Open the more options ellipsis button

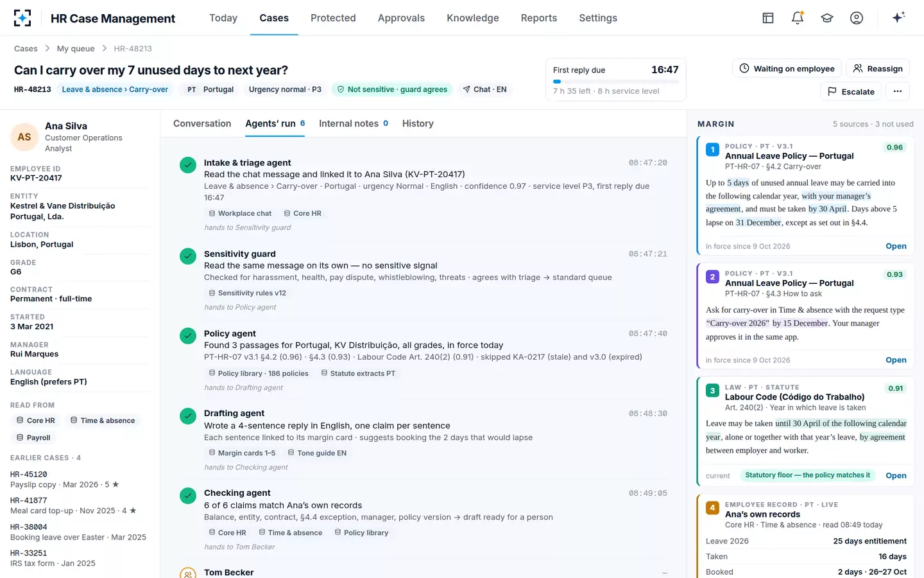point(898,91)
